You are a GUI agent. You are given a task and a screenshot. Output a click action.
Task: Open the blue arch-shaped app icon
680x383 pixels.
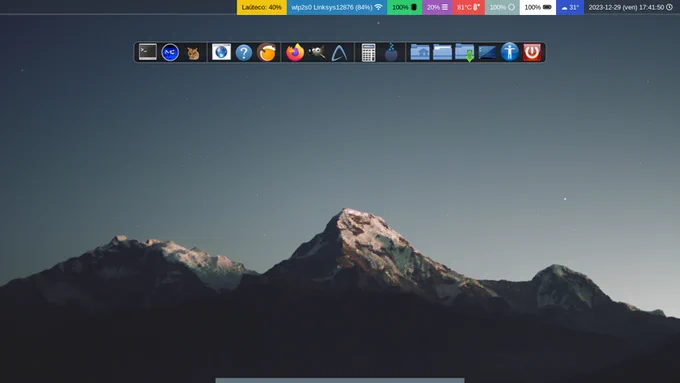point(339,53)
